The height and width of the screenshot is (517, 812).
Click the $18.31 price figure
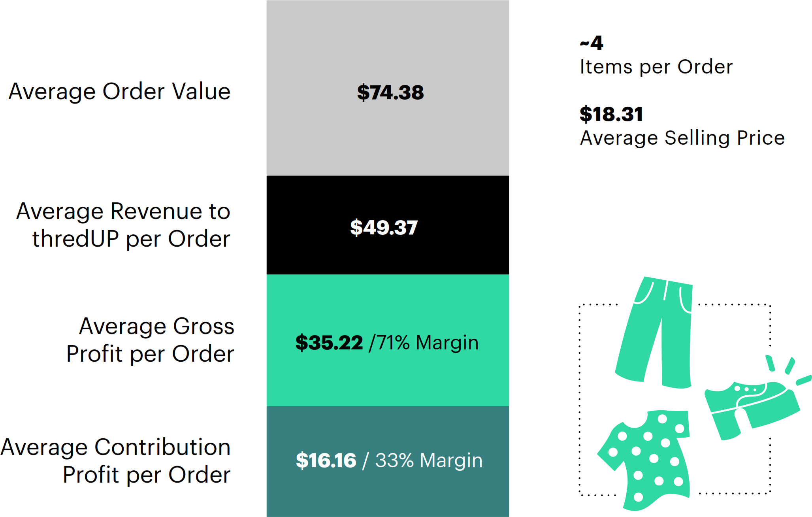coord(611,114)
